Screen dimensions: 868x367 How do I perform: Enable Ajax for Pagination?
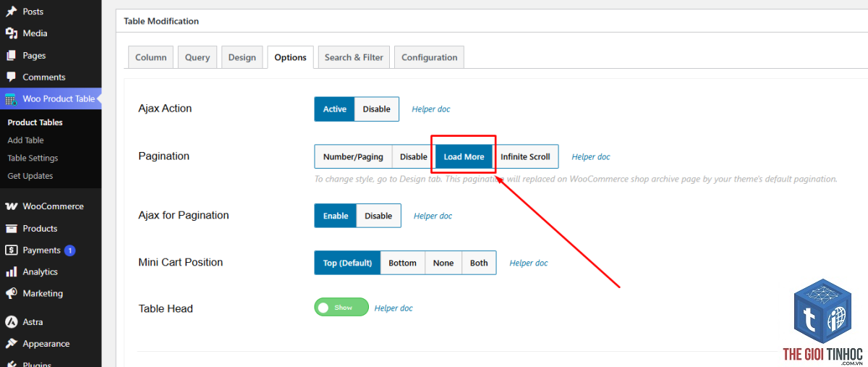coord(336,216)
